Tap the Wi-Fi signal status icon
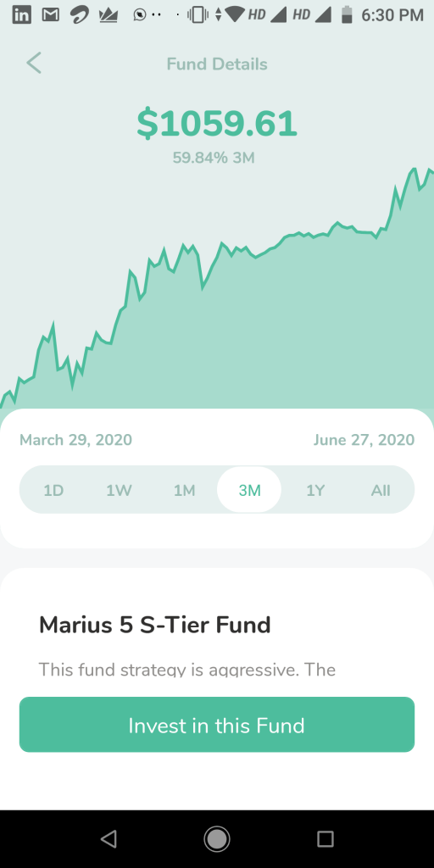This screenshot has width=434, height=868. click(x=234, y=14)
